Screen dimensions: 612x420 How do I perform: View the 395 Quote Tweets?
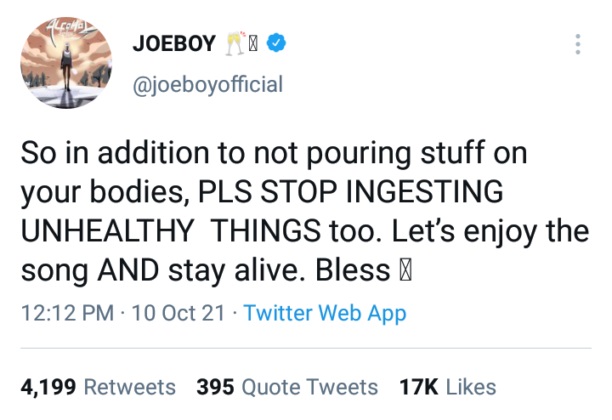point(287,386)
